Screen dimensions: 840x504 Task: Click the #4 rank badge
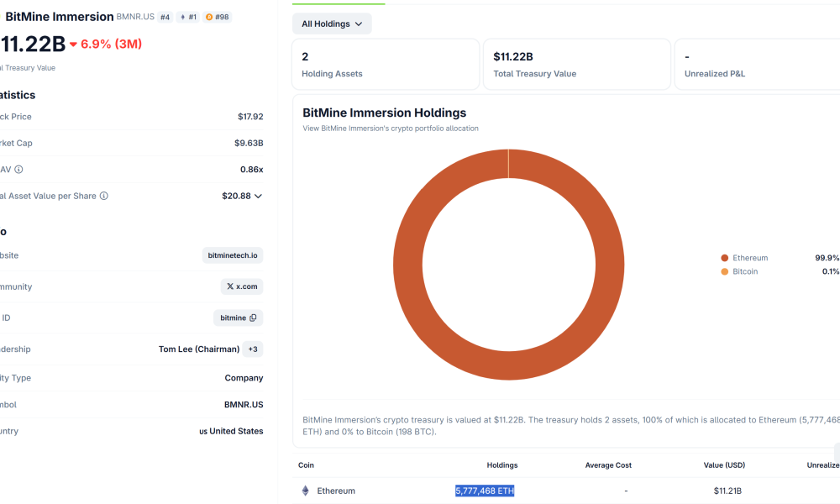pos(165,17)
